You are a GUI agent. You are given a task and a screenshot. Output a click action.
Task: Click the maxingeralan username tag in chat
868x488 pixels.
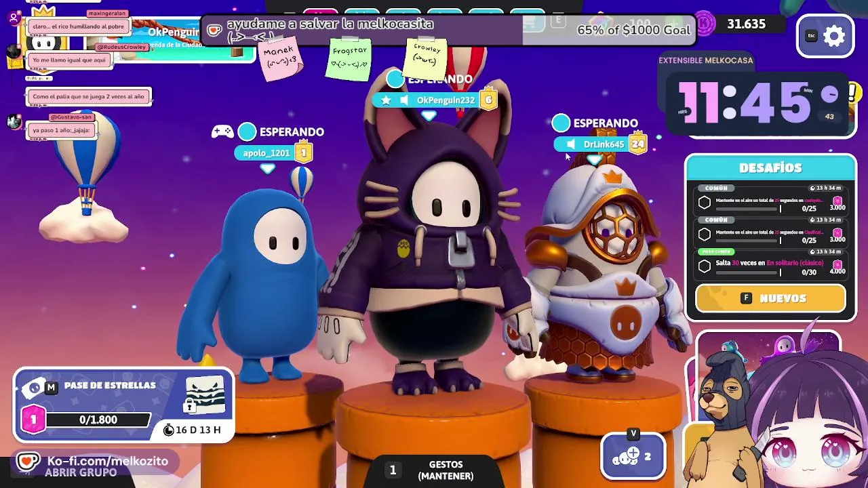coord(106,14)
